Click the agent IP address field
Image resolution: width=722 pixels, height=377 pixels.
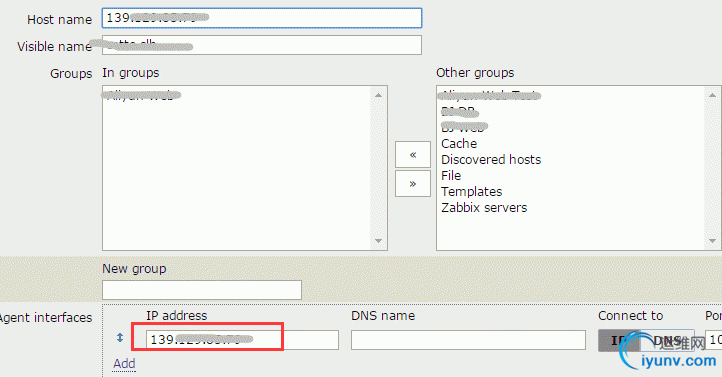[242, 340]
